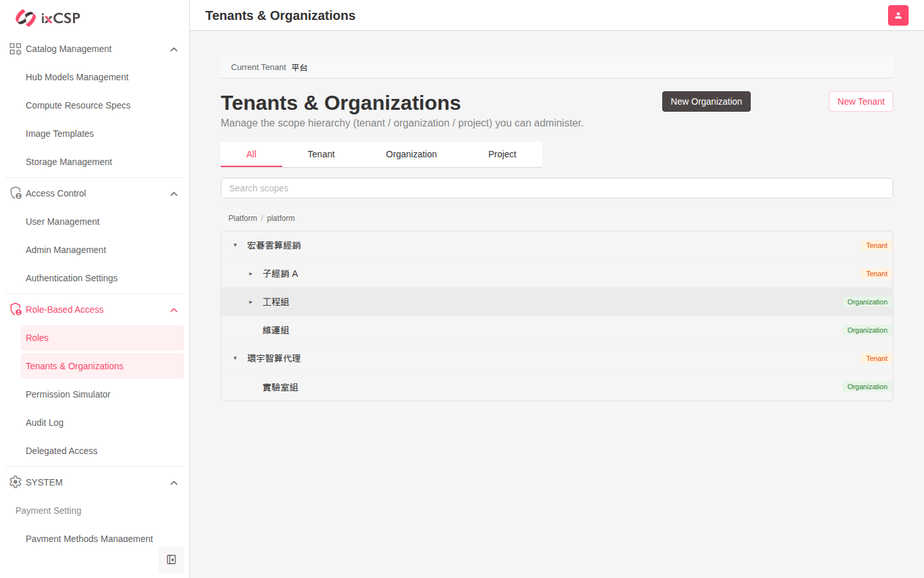Collapse the 宏碁雲算經銷 tenant tree node

point(235,245)
